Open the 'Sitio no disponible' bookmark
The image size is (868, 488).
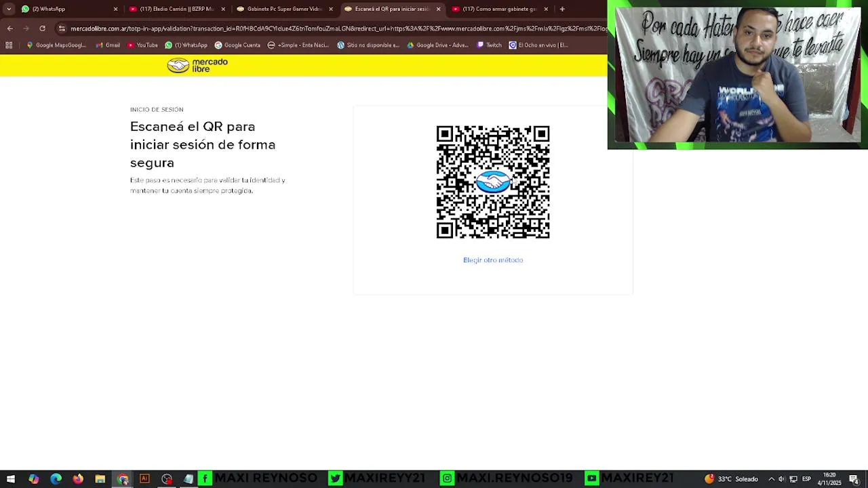click(x=368, y=45)
